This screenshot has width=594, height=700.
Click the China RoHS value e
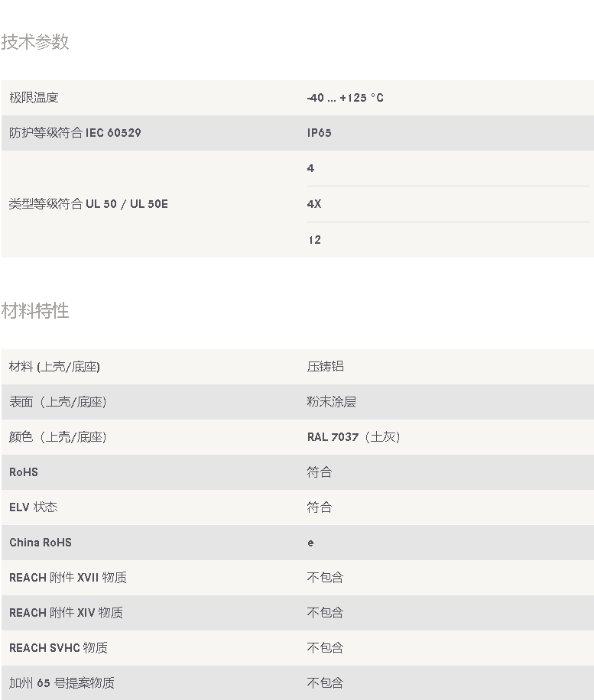pos(310,543)
